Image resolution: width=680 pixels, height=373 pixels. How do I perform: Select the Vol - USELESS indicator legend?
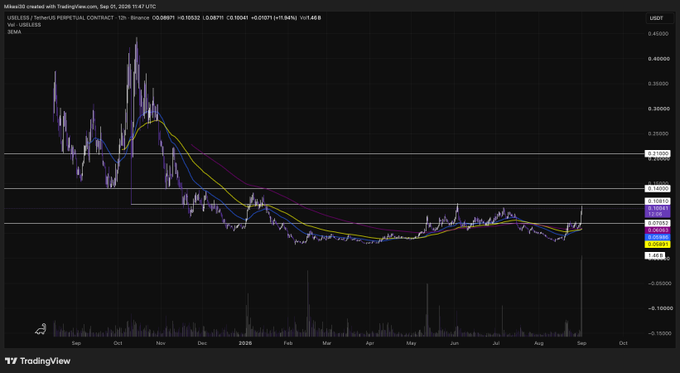(24, 25)
